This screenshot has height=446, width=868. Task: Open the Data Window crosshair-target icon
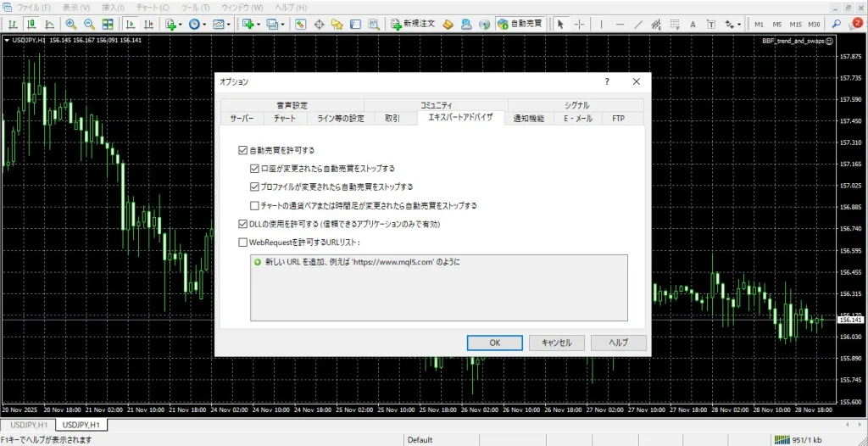point(319,25)
